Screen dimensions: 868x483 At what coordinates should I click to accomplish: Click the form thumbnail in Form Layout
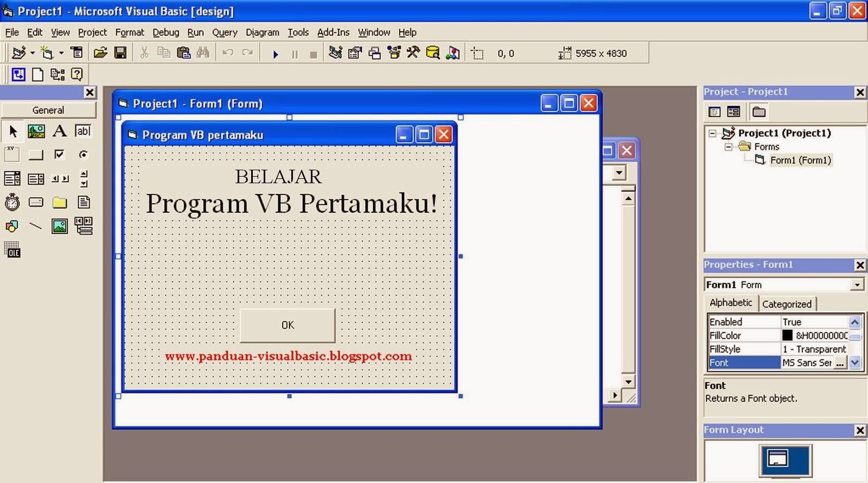click(777, 458)
